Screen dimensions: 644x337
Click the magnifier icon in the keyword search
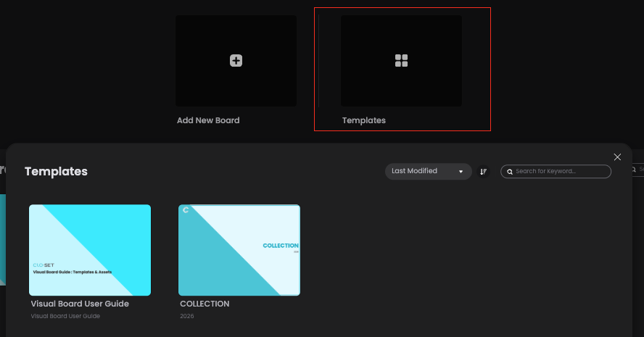(x=510, y=172)
